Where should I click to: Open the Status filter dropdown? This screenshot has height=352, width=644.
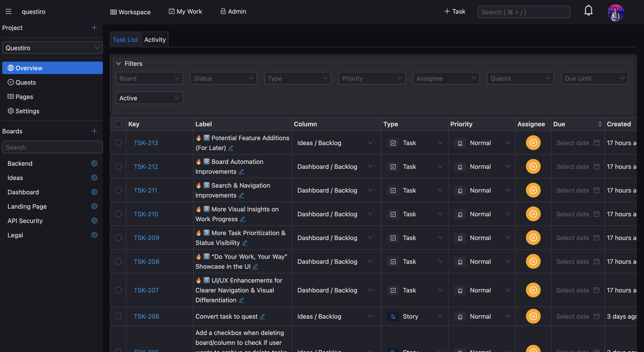tap(224, 78)
